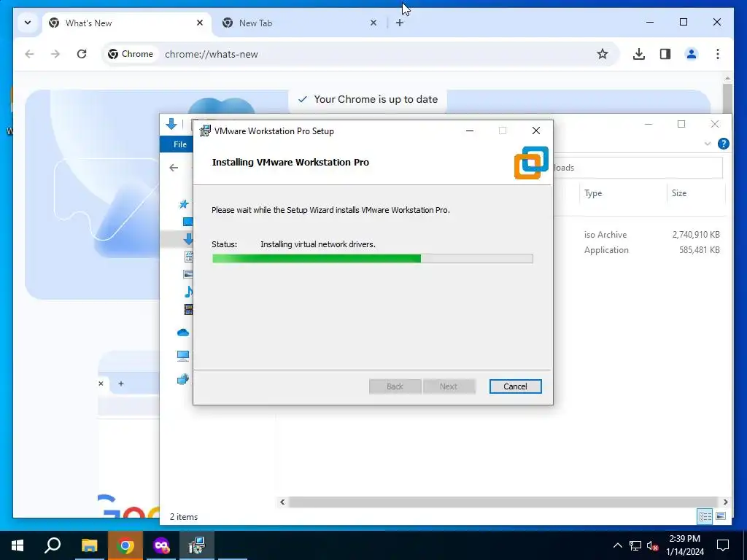Open the Videos folder in Explorer sidebar
The image size is (747, 560).
189,309
